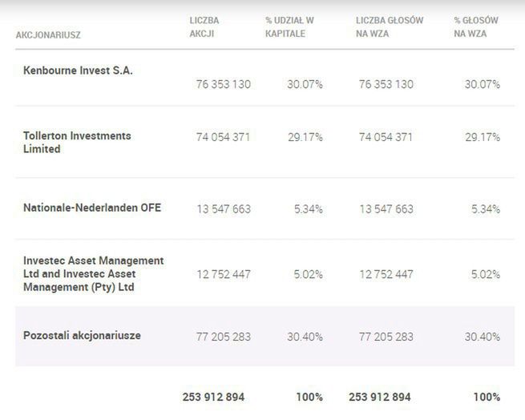Click the LICZBA AKCJI column header
Image resolution: width=525 pixels, height=420 pixels.
click(204, 27)
